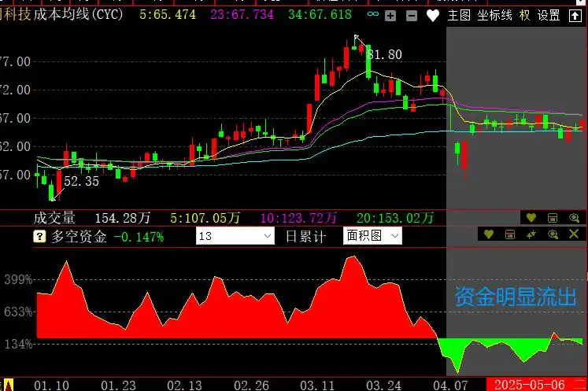Click the magnifier icon in 成交量 panel header

point(574,217)
